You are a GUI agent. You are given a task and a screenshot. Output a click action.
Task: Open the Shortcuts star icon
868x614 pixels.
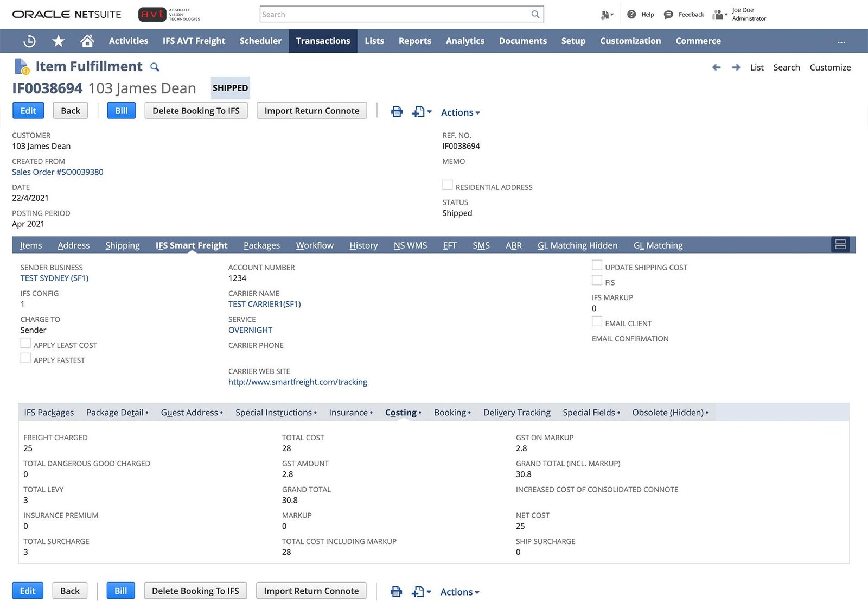point(59,41)
